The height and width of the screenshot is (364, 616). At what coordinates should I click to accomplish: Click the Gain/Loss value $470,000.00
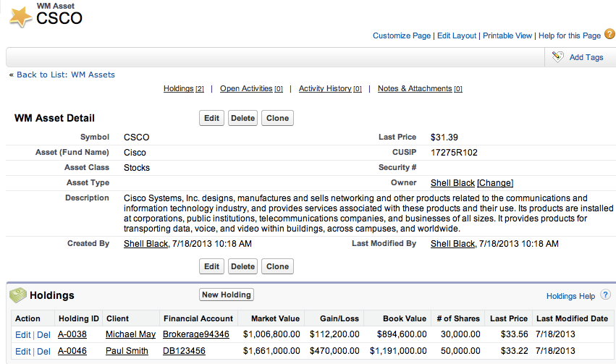pos(334,351)
